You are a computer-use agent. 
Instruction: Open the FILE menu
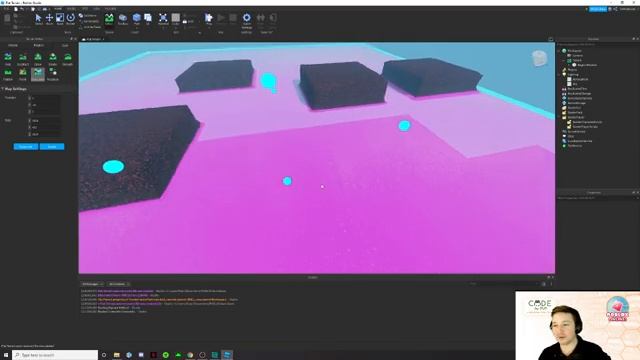coord(6,9)
